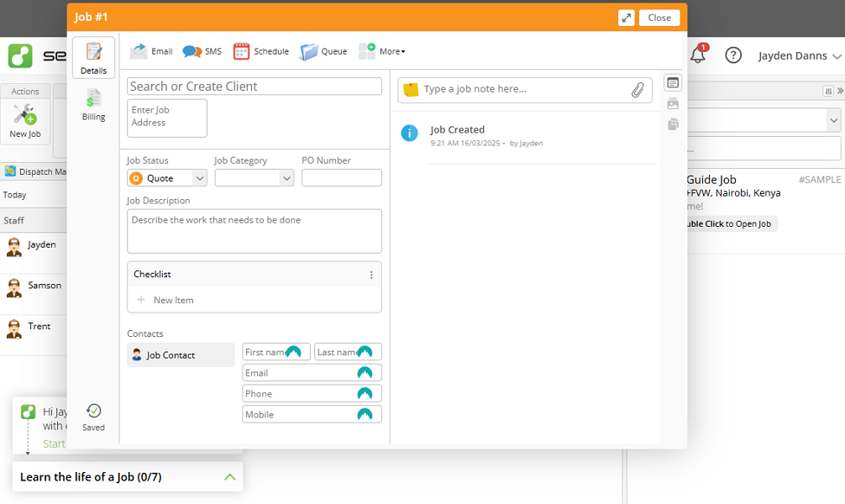Click the Start link in onboarding card
The image size is (845, 504).
tap(54, 444)
